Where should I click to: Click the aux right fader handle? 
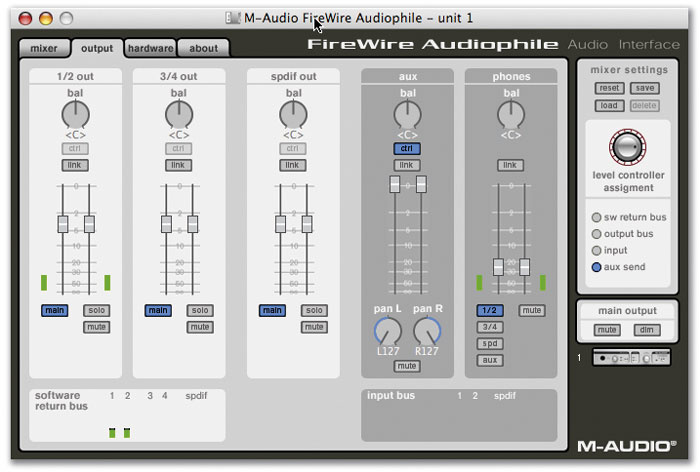(x=421, y=184)
